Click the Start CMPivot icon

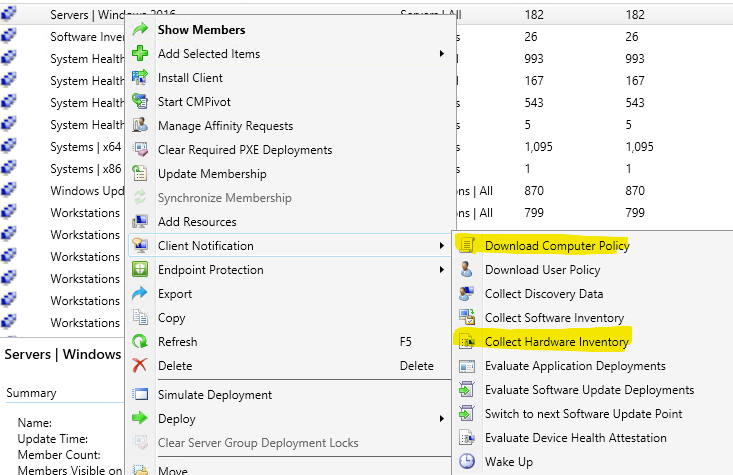pos(140,101)
